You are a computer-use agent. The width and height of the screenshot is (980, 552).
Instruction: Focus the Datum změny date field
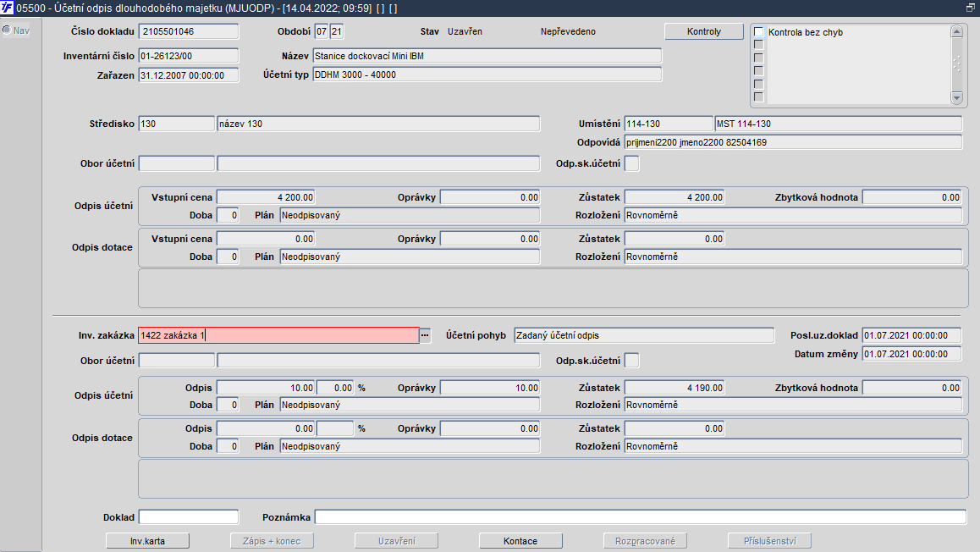(912, 354)
